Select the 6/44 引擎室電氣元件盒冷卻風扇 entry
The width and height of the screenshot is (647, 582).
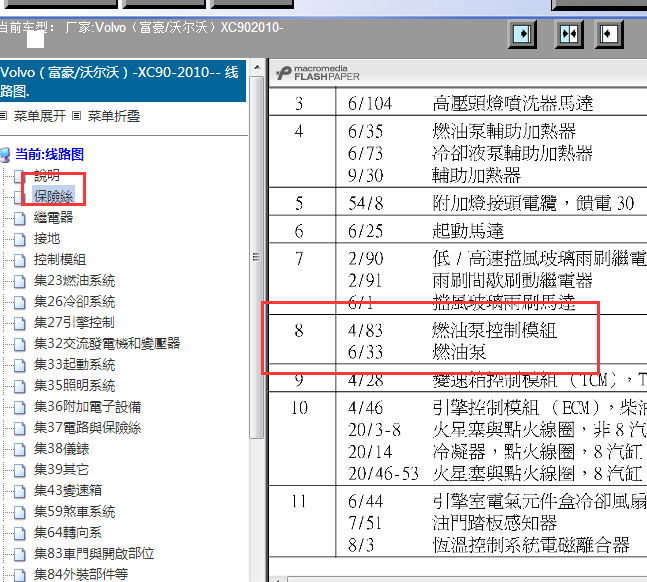click(497, 502)
